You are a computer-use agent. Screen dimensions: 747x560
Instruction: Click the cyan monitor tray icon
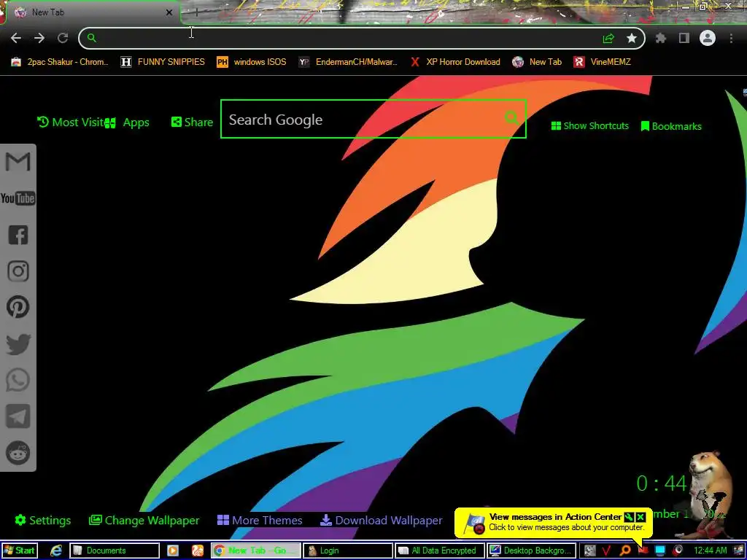[659, 551]
